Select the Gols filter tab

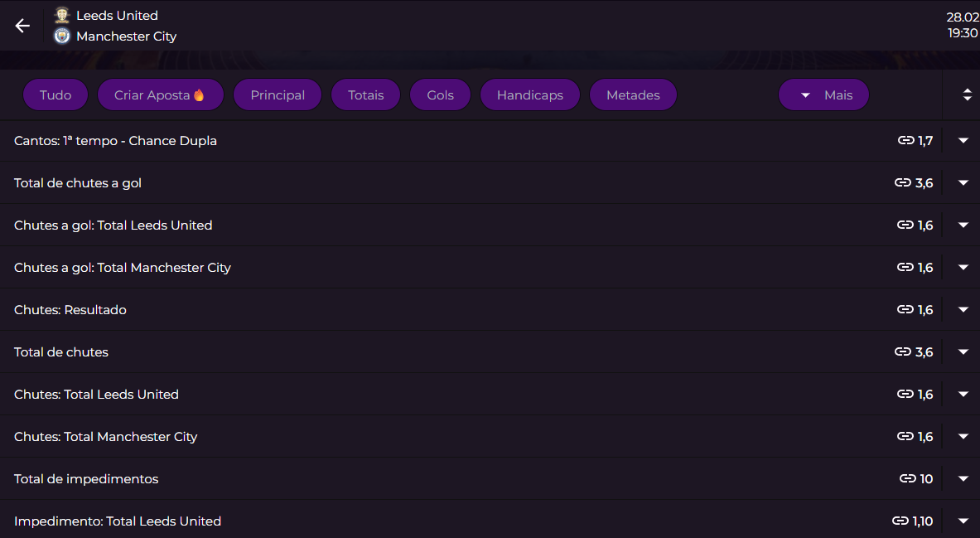[440, 95]
